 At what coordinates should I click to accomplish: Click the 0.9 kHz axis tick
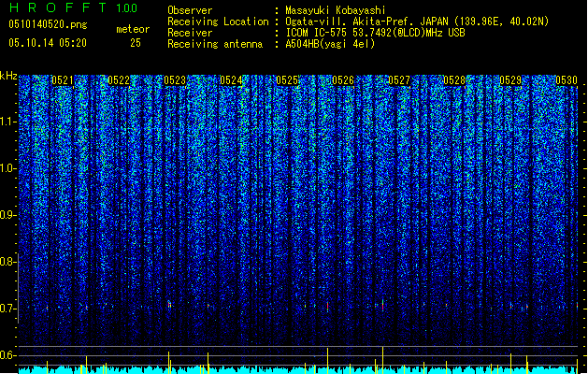pyautogui.click(x=8, y=215)
